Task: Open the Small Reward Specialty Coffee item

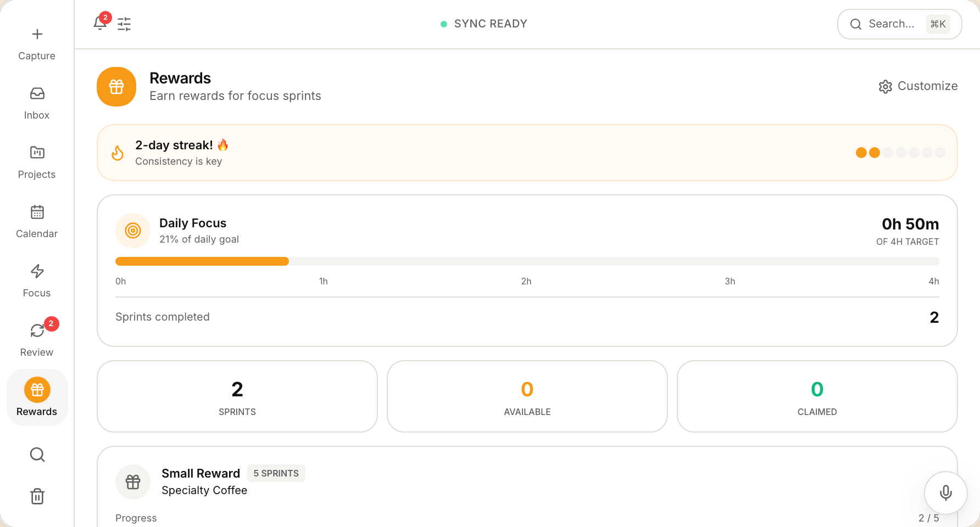Action: tap(204, 481)
